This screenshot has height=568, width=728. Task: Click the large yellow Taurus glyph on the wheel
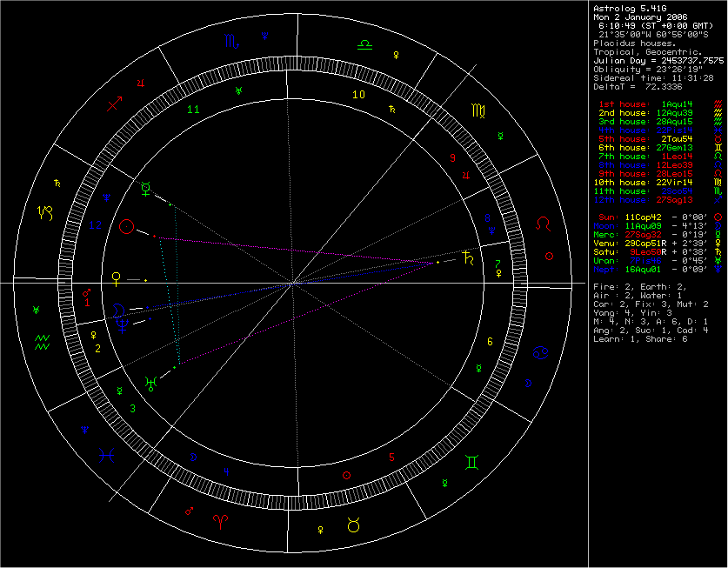pyautogui.click(x=354, y=525)
